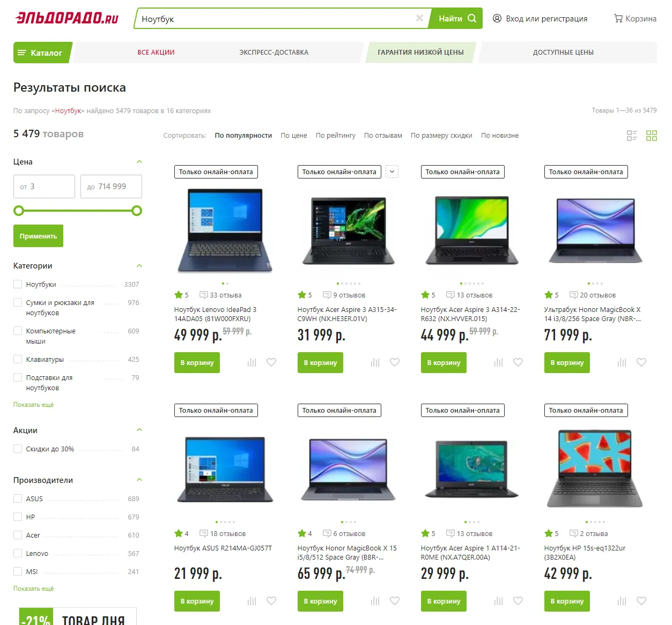Open the ВСЕ АКЦИИ tab
The image size is (672, 625).
tap(156, 53)
